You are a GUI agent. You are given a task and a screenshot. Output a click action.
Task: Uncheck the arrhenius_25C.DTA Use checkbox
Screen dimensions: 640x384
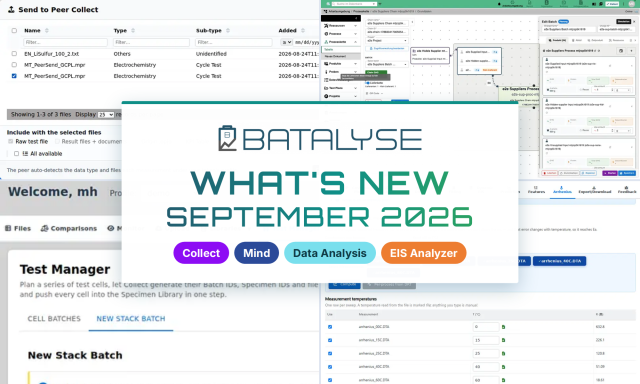pyautogui.click(x=330, y=353)
